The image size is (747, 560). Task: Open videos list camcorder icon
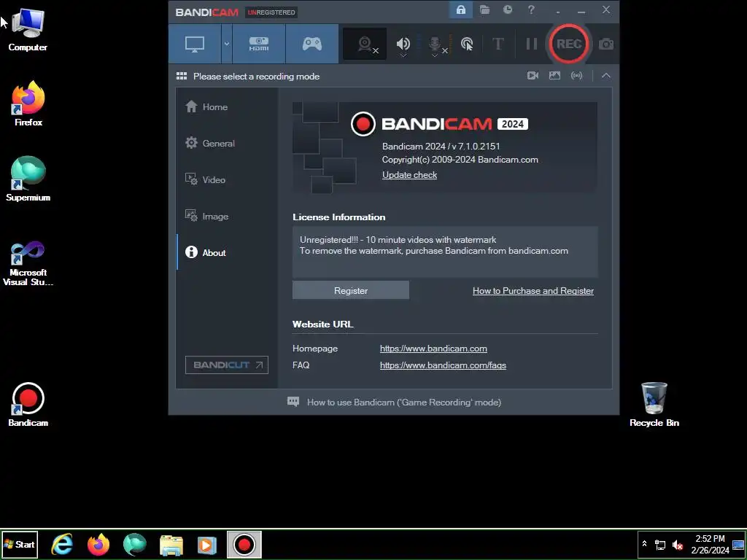(x=533, y=76)
